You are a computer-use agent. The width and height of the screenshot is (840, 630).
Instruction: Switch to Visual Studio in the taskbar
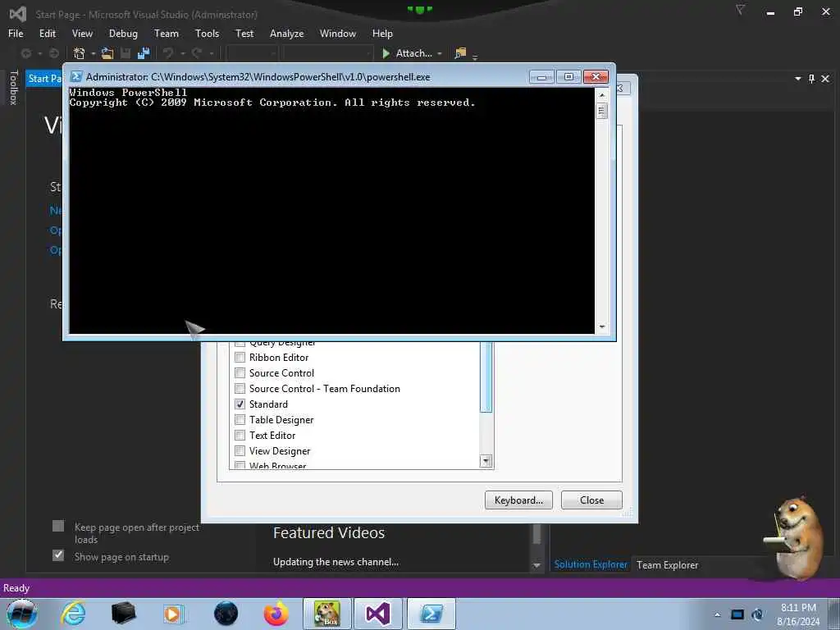tap(378, 614)
